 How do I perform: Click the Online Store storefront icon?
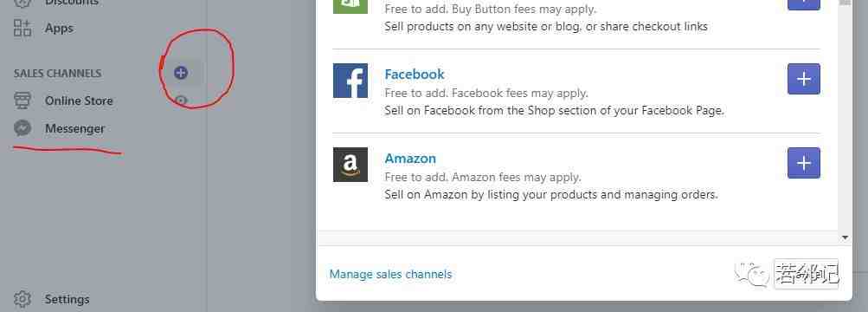[23, 101]
